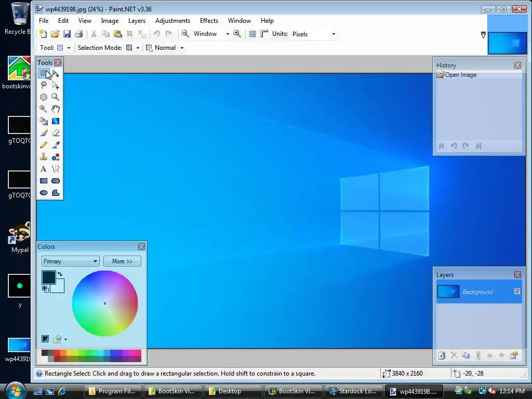Image resolution: width=532 pixels, height=399 pixels.
Task: Click the Zoom Out toolbar icon
Action: tap(185, 34)
